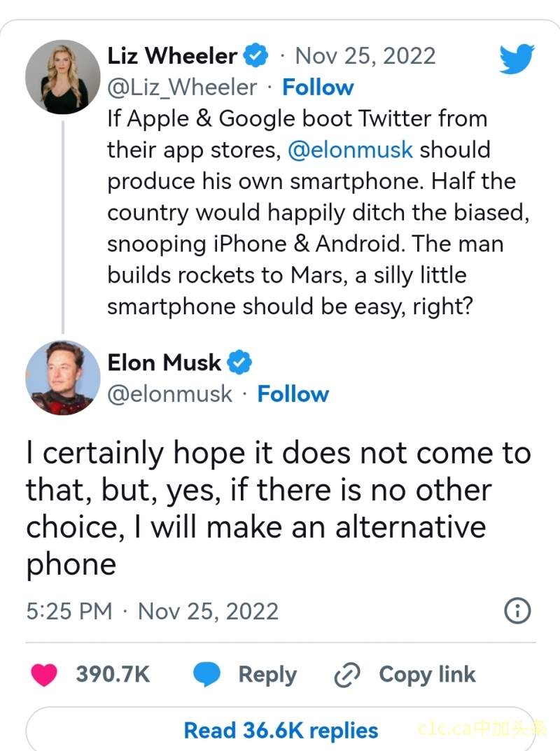Viewport: 560px width, 751px height.
Task: Click the Elon Musk display name
Action: tap(164, 363)
